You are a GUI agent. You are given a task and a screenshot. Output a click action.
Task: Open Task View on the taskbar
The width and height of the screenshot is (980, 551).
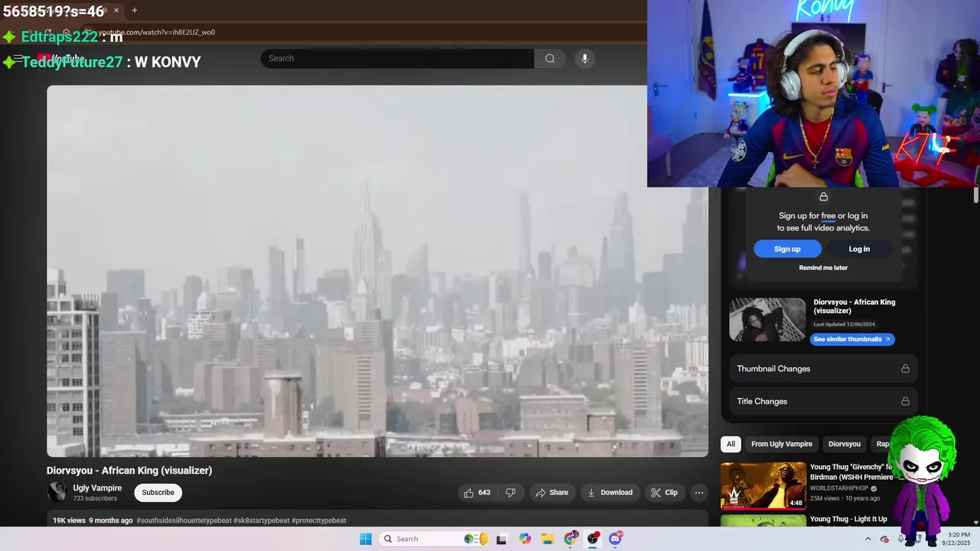(x=501, y=539)
